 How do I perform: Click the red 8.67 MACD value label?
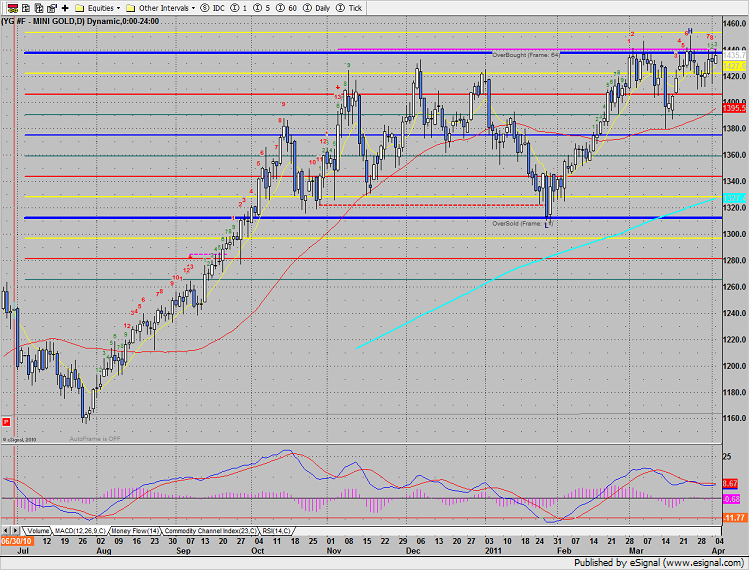click(x=731, y=484)
